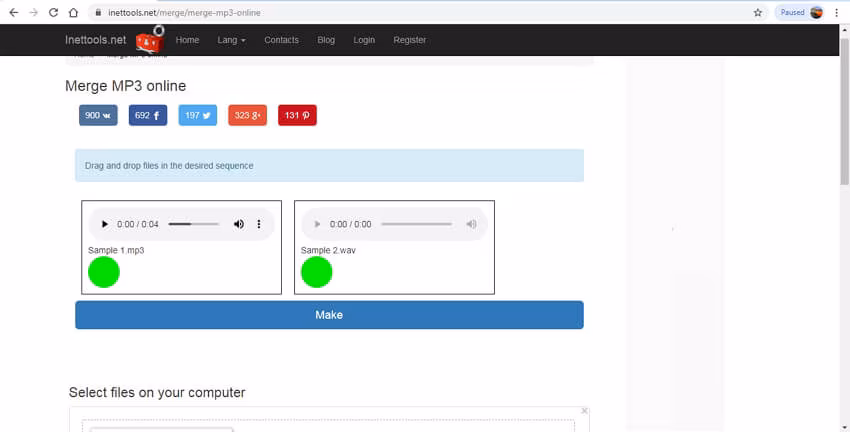Click the Sample 1.mp3 file name
Viewport: 850px width, 432px height.
(116, 250)
